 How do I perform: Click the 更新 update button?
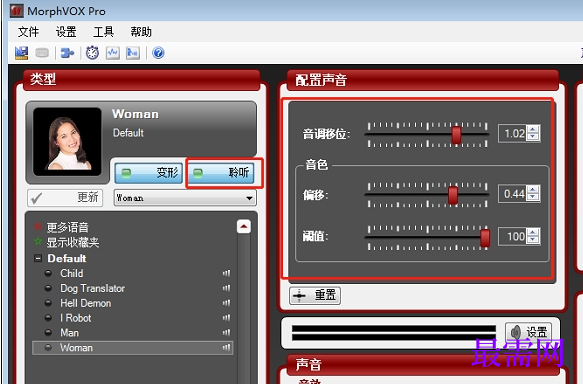65,198
